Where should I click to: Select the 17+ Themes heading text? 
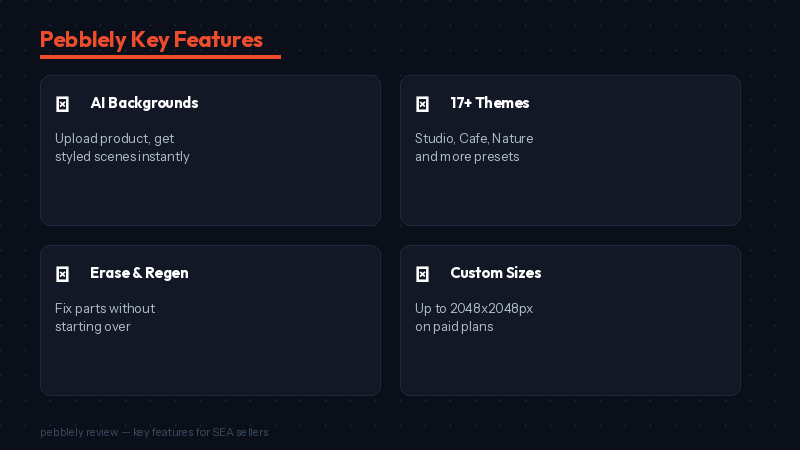[x=489, y=103]
